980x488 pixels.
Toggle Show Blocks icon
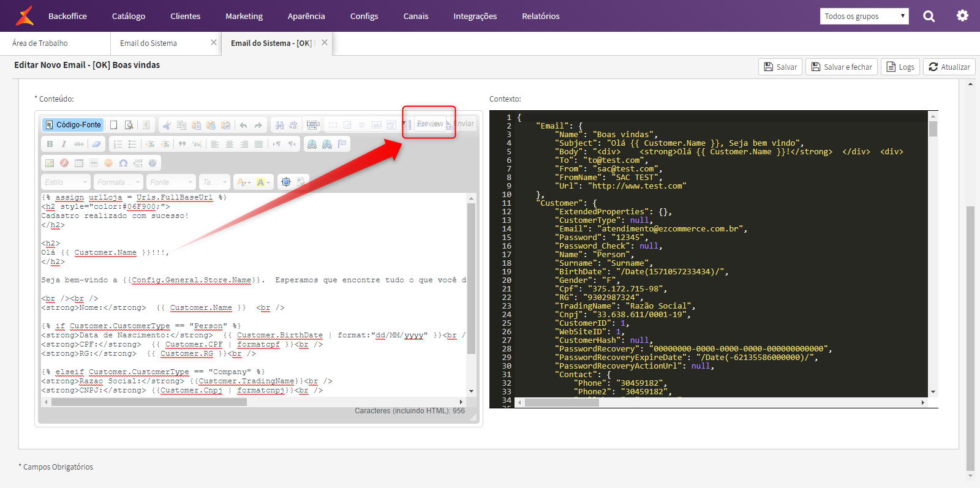pyautogui.click(x=301, y=182)
